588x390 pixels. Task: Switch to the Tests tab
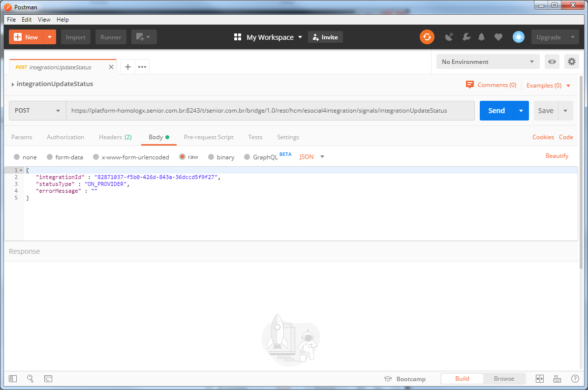click(x=255, y=137)
